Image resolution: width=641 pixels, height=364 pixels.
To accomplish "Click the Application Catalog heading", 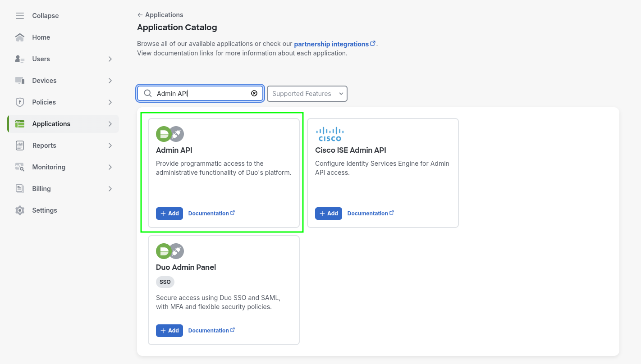I will [177, 27].
